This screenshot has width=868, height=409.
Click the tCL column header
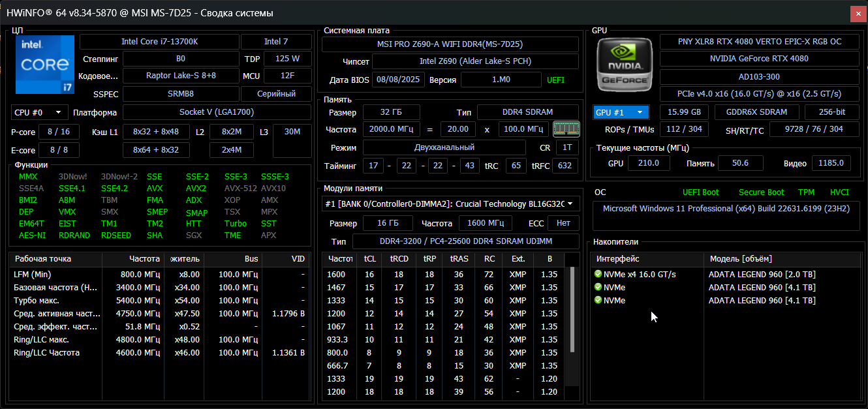370,259
